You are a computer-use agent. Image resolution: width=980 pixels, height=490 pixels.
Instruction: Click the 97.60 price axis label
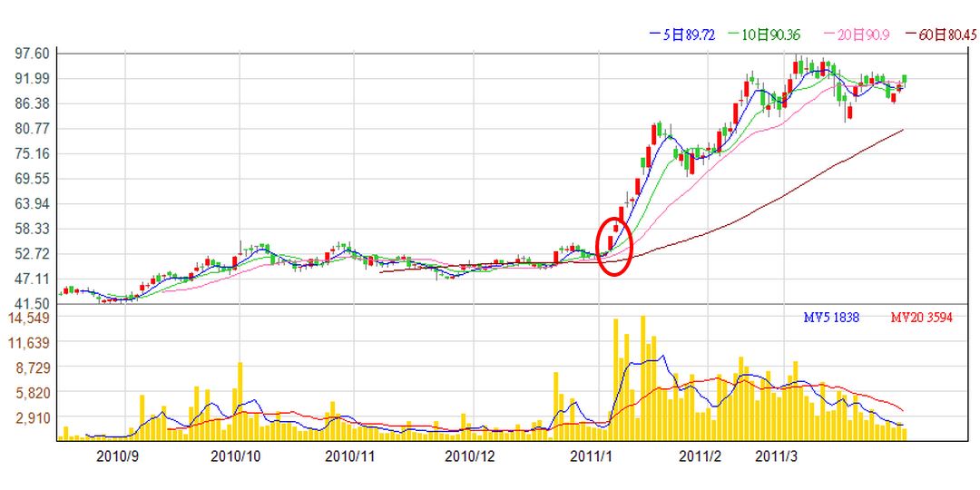point(32,54)
